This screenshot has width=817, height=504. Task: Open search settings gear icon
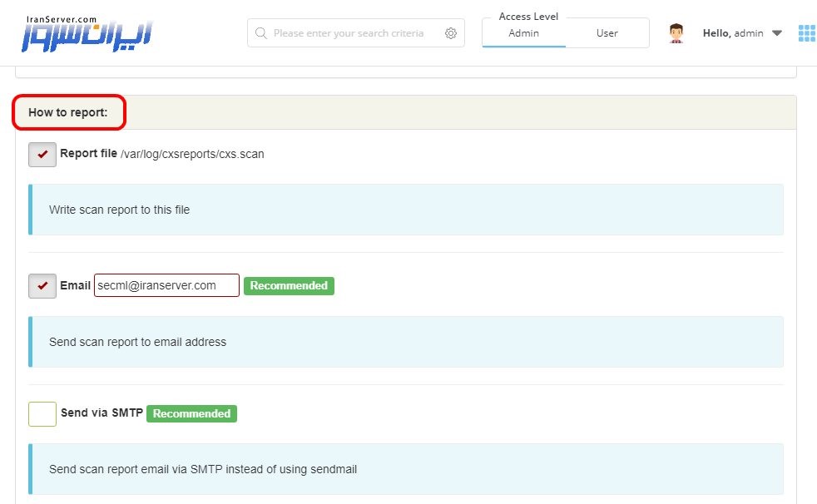tap(451, 33)
